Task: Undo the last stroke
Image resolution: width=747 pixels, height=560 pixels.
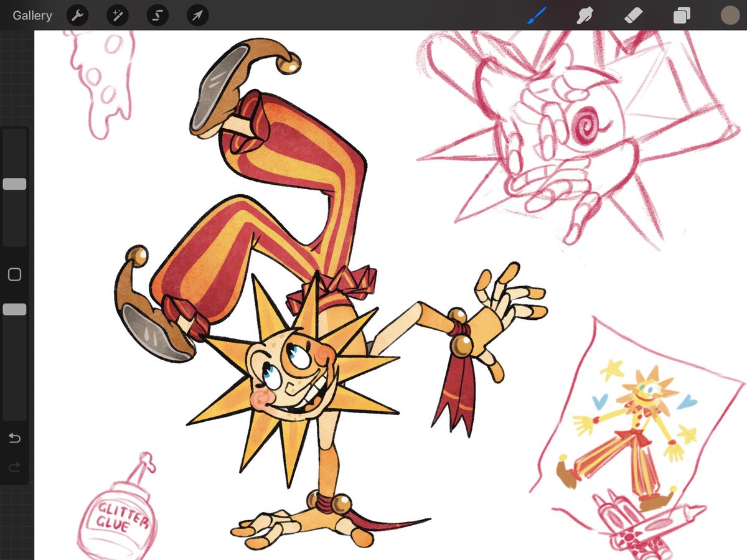Action: (14, 438)
